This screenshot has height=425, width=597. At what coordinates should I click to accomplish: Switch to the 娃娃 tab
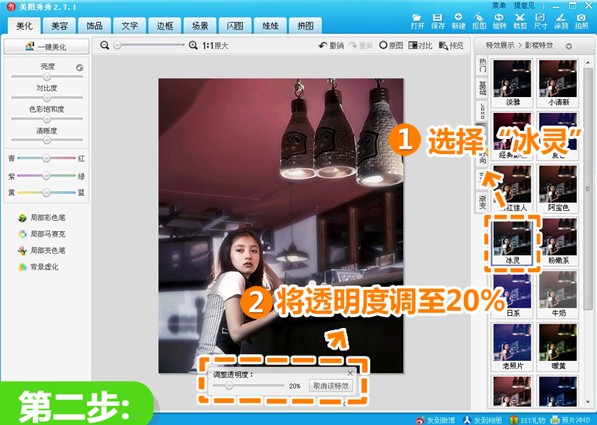270,26
